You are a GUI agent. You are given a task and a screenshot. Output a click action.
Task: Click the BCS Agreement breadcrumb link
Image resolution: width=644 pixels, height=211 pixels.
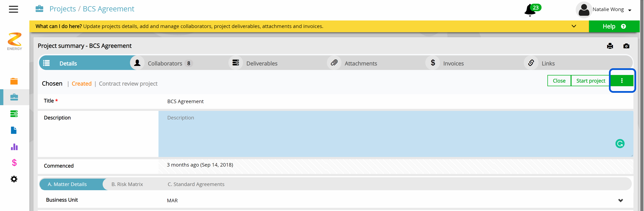coord(109,9)
